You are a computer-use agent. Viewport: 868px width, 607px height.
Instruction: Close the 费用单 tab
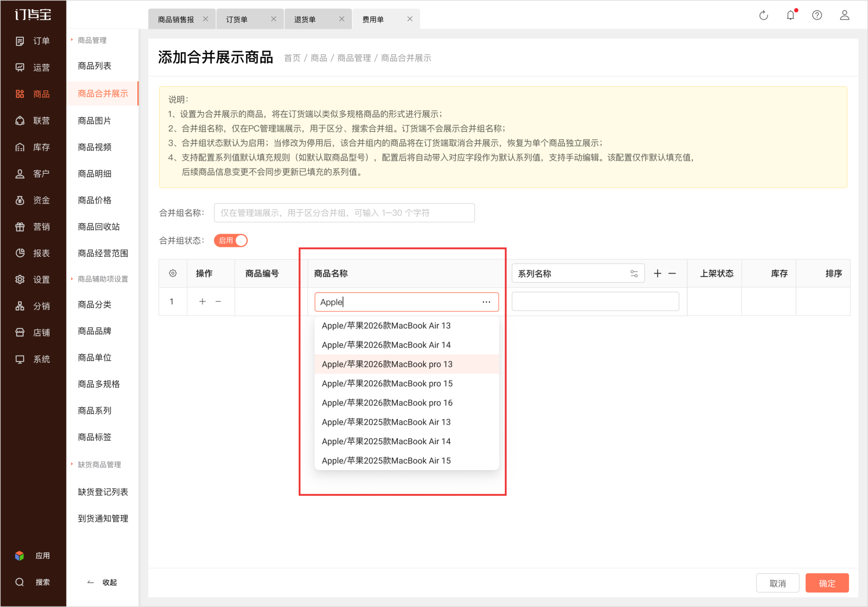410,19
